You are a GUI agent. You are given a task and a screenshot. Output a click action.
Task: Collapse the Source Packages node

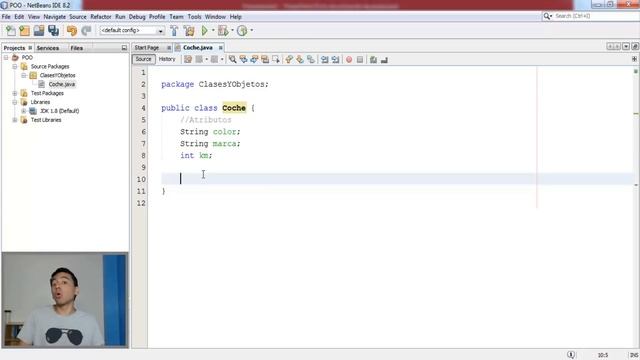pos(15,67)
